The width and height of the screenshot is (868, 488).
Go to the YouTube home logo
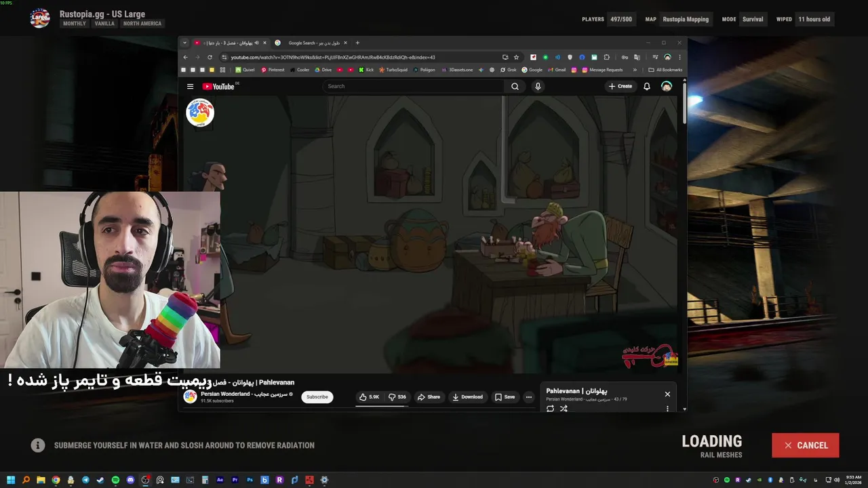coord(218,86)
